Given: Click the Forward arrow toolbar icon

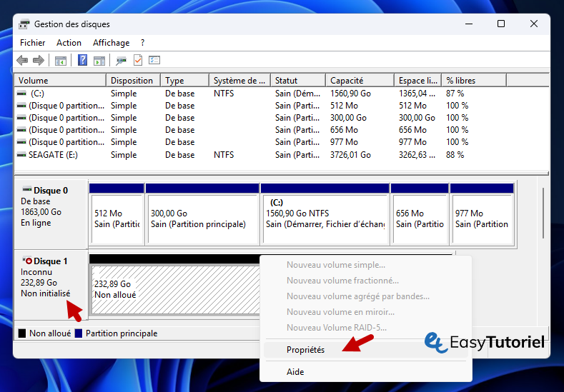Looking at the screenshot, I should click(38, 61).
